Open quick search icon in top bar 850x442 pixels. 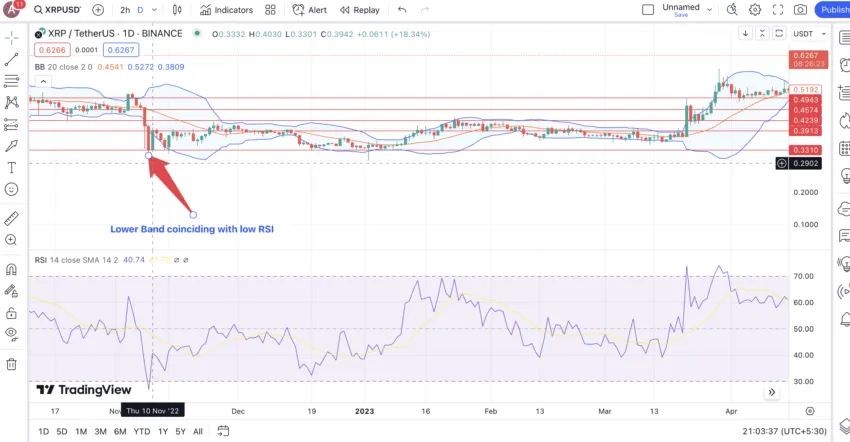(732, 10)
